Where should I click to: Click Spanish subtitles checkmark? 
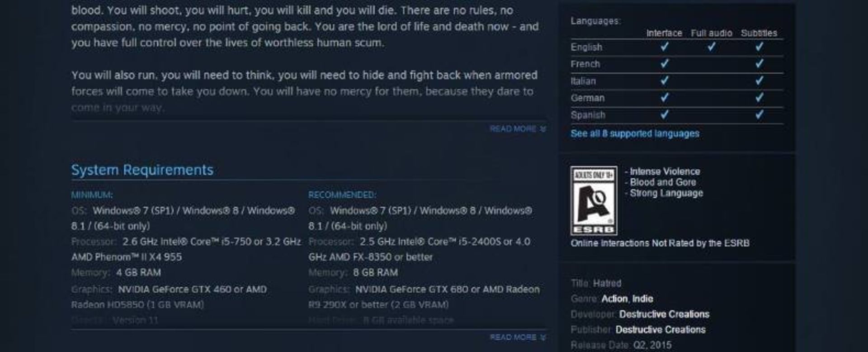(x=759, y=114)
